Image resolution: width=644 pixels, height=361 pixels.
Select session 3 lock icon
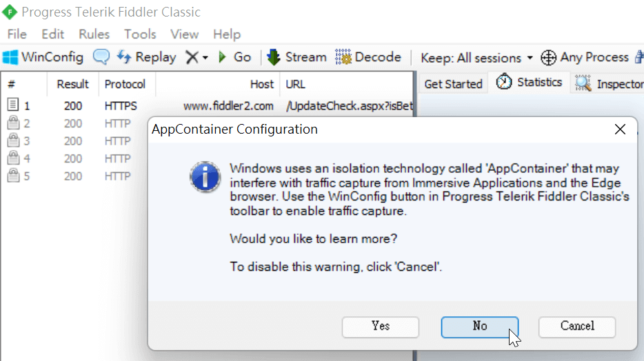[13, 140]
